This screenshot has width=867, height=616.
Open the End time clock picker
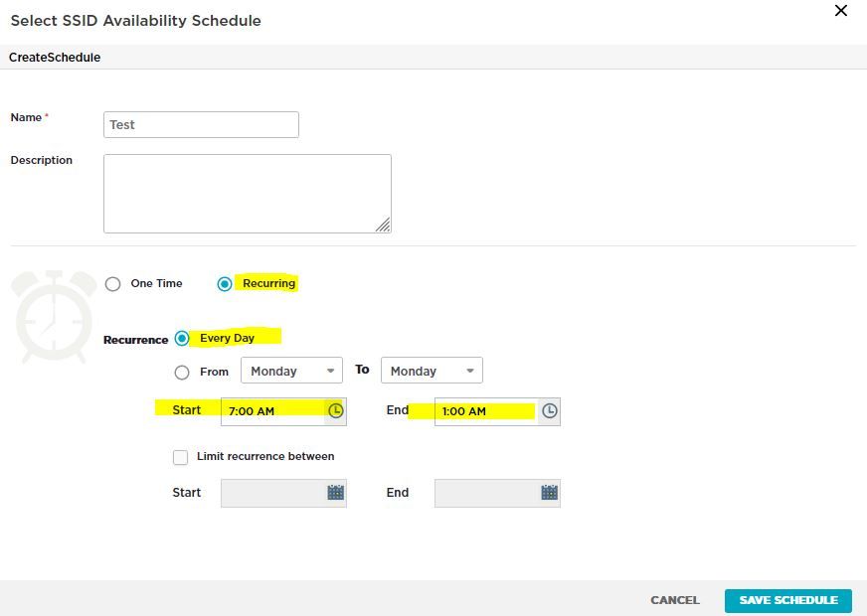click(x=550, y=410)
